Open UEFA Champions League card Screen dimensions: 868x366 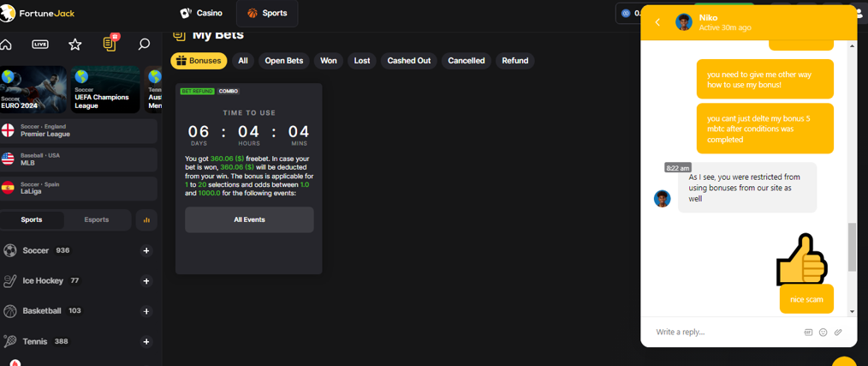[105, 90]
